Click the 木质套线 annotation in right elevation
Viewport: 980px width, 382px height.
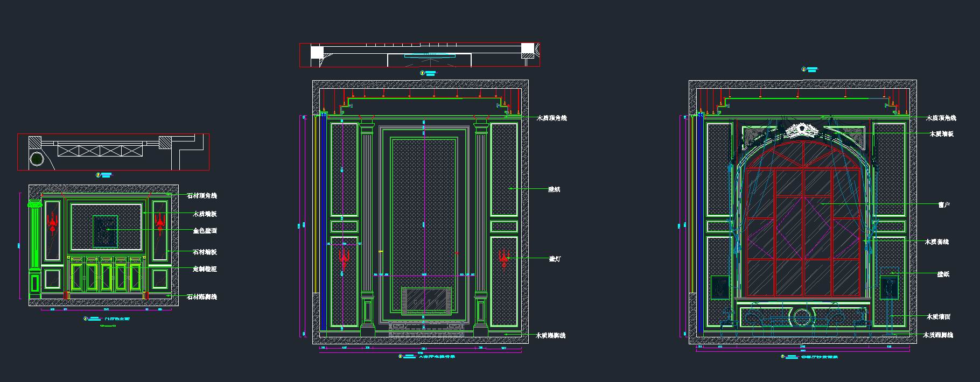(x=936, y=242)
